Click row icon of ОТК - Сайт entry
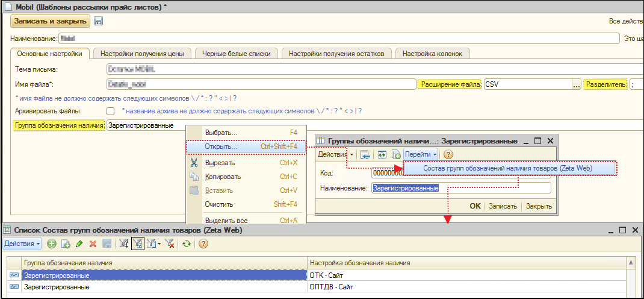Screen dimensions: 644x299 (14, 274)
